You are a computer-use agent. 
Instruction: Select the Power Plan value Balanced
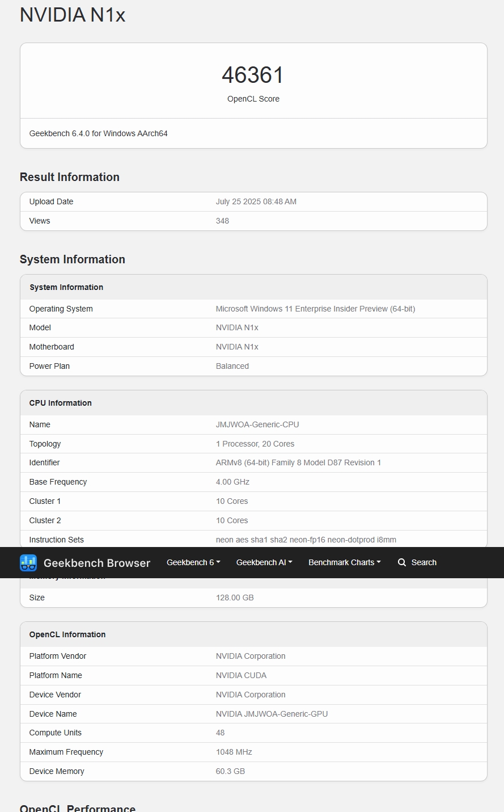click(x=232, y=366)
